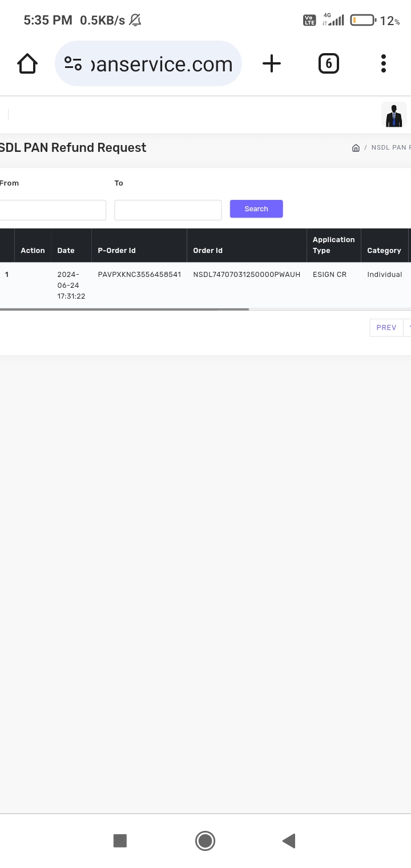Sort by Application Type column header
The image size is (411, 868).
click(x=333, y=245)
